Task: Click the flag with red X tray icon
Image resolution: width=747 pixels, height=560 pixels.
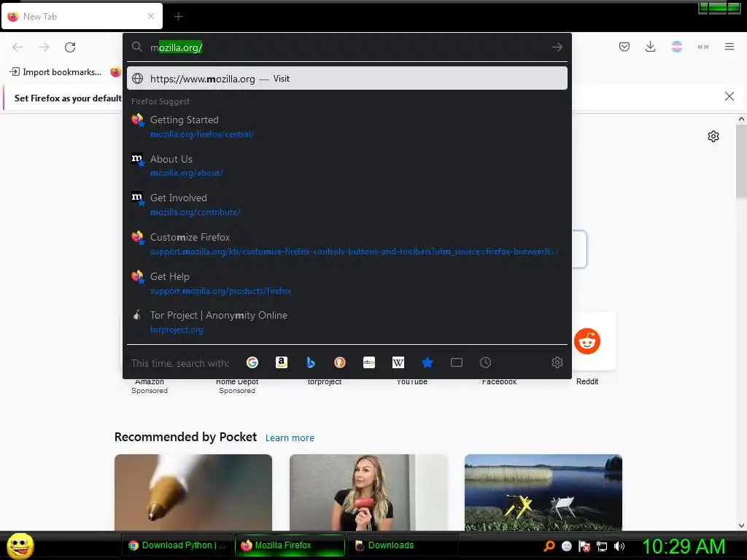Action: coord(584,546)
